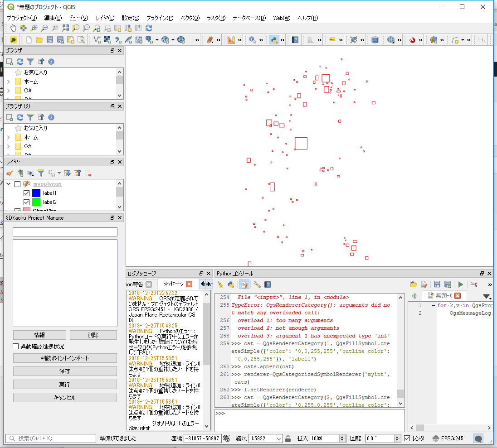
Task: Click Remove Layer icon in Layers panel
Action: pyautogui.click(x=88, y=173)
